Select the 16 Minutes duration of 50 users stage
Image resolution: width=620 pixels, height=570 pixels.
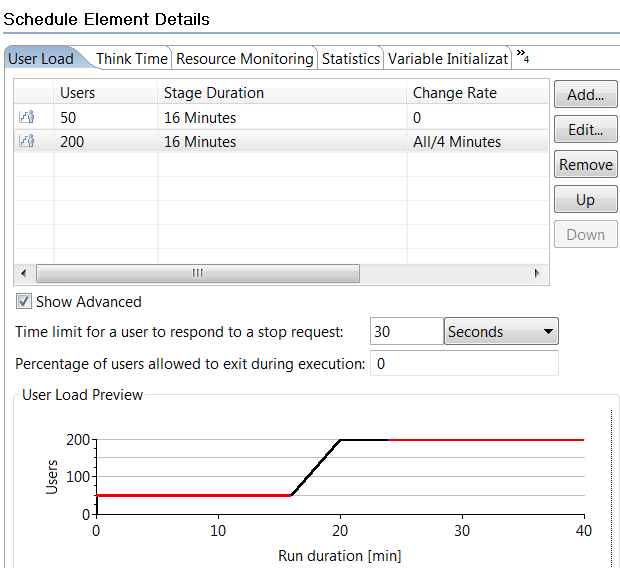[200, 118]
